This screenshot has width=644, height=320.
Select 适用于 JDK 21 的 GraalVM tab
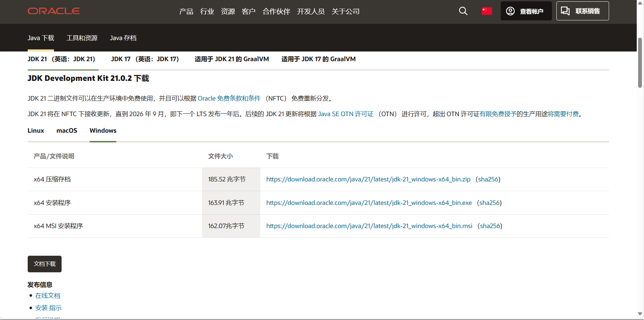tap(232, 59)
